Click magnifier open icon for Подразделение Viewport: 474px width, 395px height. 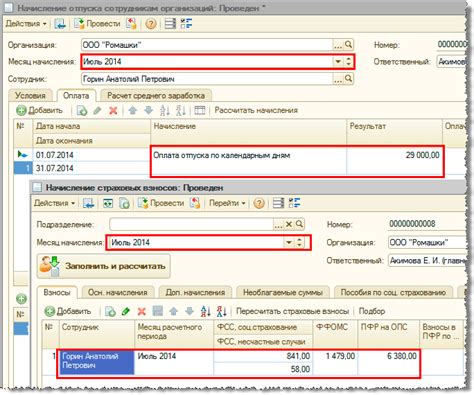click(x=299, y=224)
